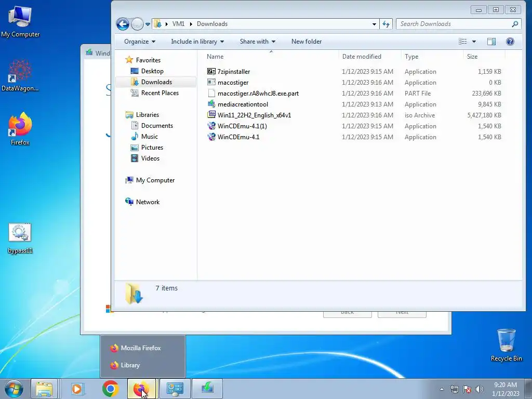Open the Windows Start button
The height and width of the screenshot is (399, 532).
coord(14,389)
